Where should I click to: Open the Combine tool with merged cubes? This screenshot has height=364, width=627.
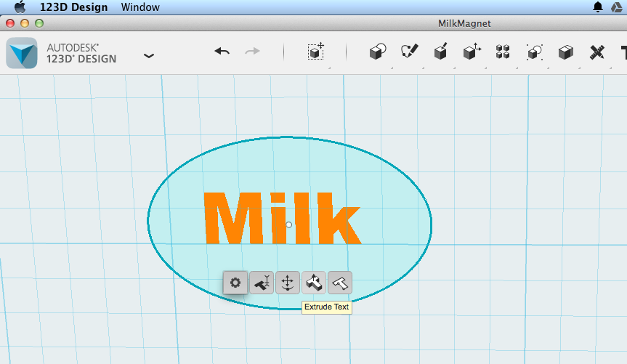pyautogui.click(x=565, y=52)
